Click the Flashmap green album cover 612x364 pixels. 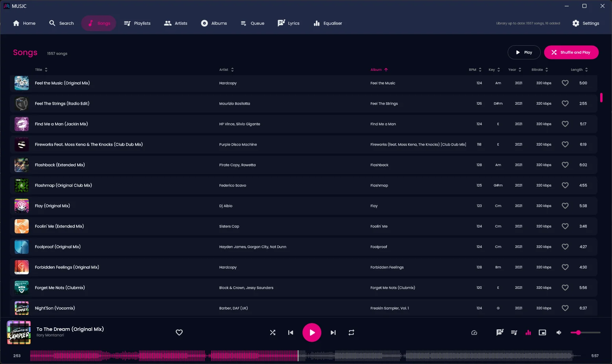pyautogui.click(x=22, y=185)
